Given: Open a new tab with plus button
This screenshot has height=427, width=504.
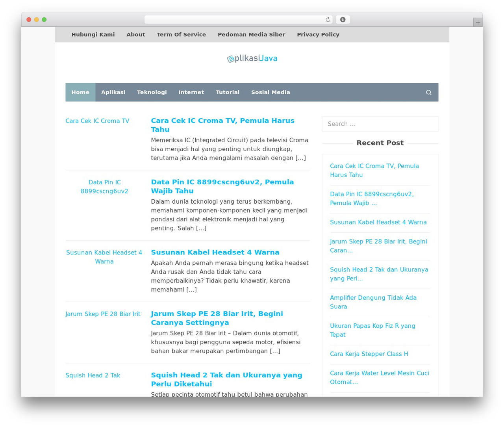Looking at the screenshot, I should point(478,22).
